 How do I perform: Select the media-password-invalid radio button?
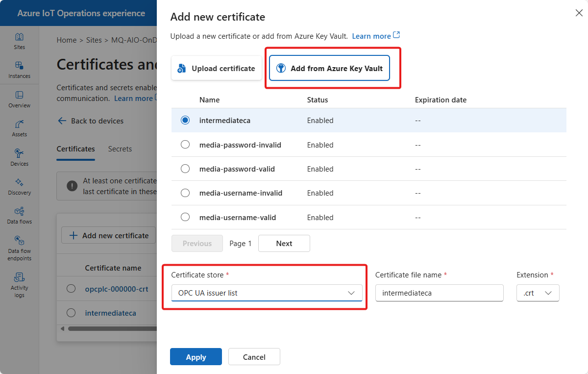[x=185, y=145]
